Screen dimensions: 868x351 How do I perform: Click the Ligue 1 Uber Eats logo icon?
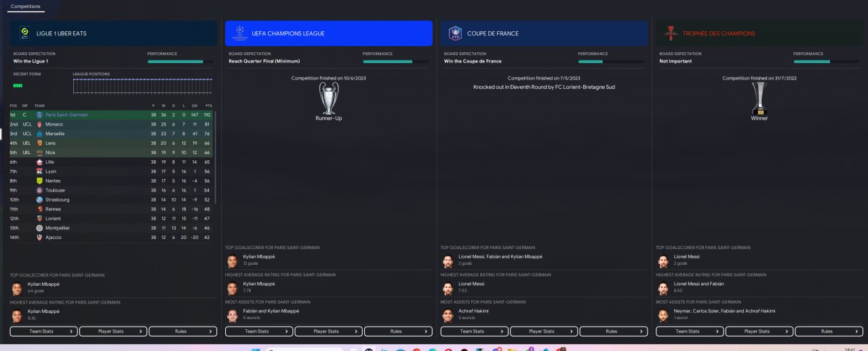pos(25,33)
